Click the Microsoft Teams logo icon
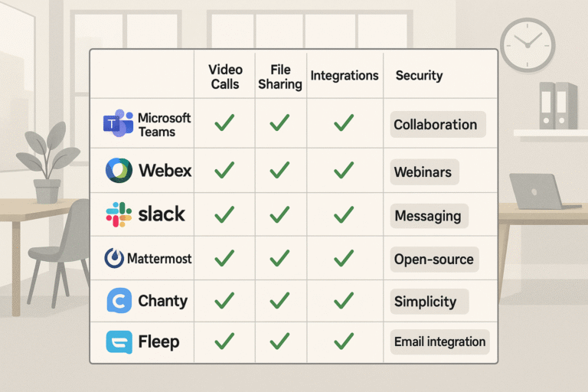Screen dimensions: 588x392 [x=118, y=123]
